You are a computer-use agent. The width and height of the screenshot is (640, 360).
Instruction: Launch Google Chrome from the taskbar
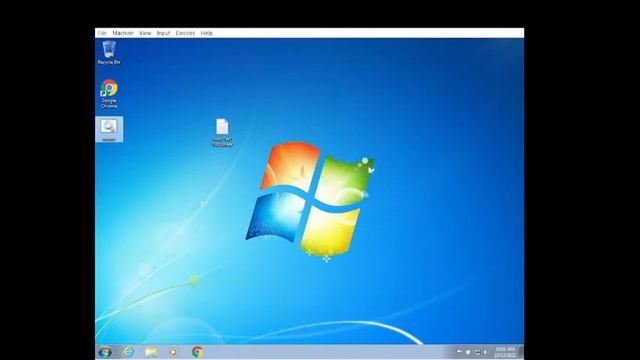click(198, 352)
